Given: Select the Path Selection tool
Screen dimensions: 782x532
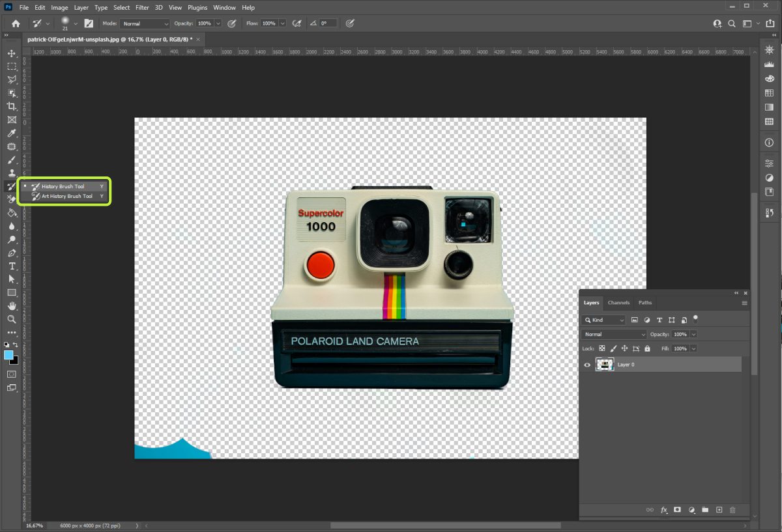Looking at the screenshot, I should pyautogui.click(x=12, y=279).
